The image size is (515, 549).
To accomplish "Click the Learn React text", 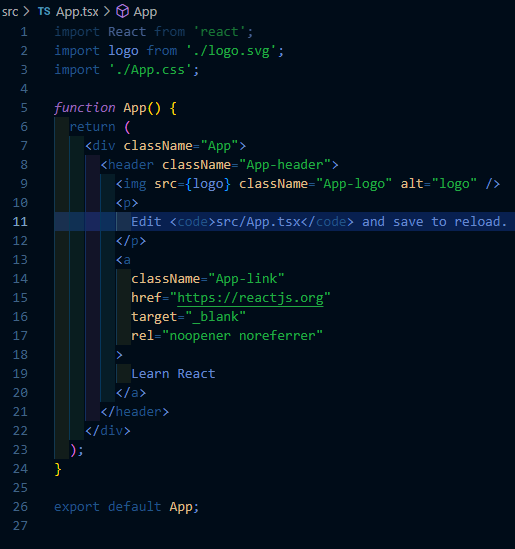I will (x=173, y=374).
